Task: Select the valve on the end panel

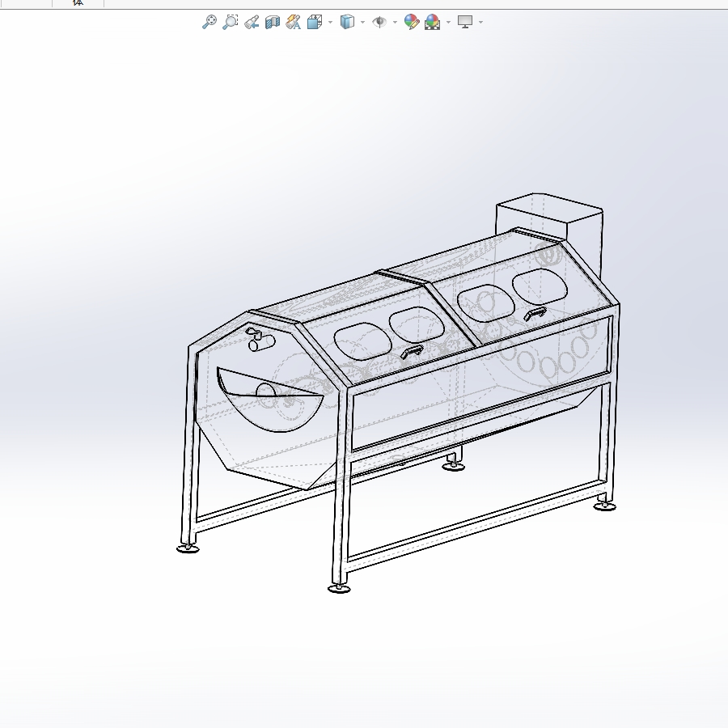Action: tap(260, 340)
